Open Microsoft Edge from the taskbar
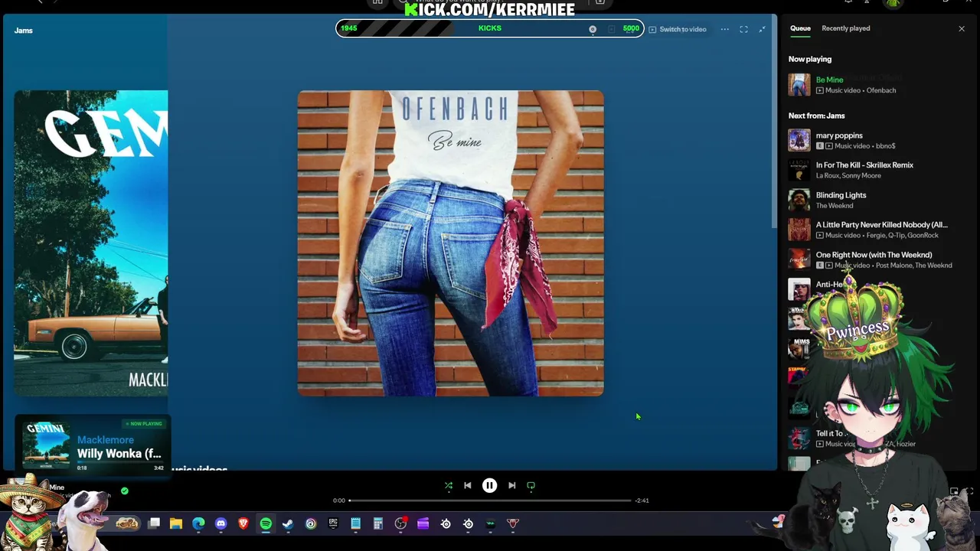This screenshot has width=980, height=551. pyautogui.click(x=198, y=523)
